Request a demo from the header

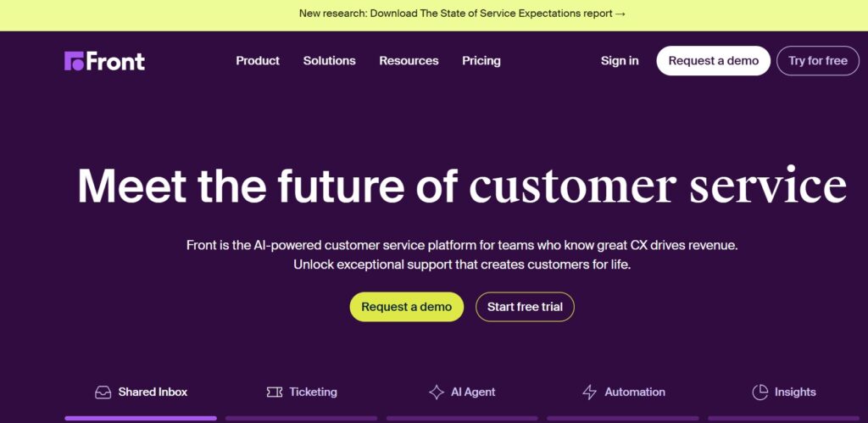click(713, 61)
